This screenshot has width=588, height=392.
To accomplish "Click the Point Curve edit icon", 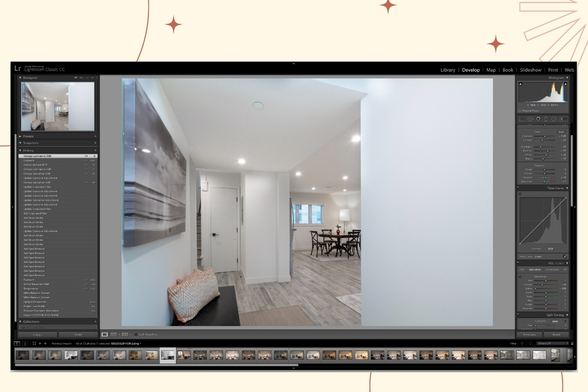I will (x=565, y=256).
